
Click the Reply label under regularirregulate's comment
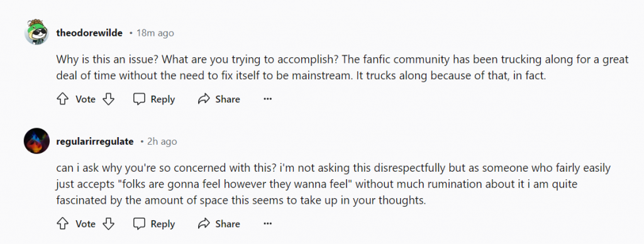(163, 225)
